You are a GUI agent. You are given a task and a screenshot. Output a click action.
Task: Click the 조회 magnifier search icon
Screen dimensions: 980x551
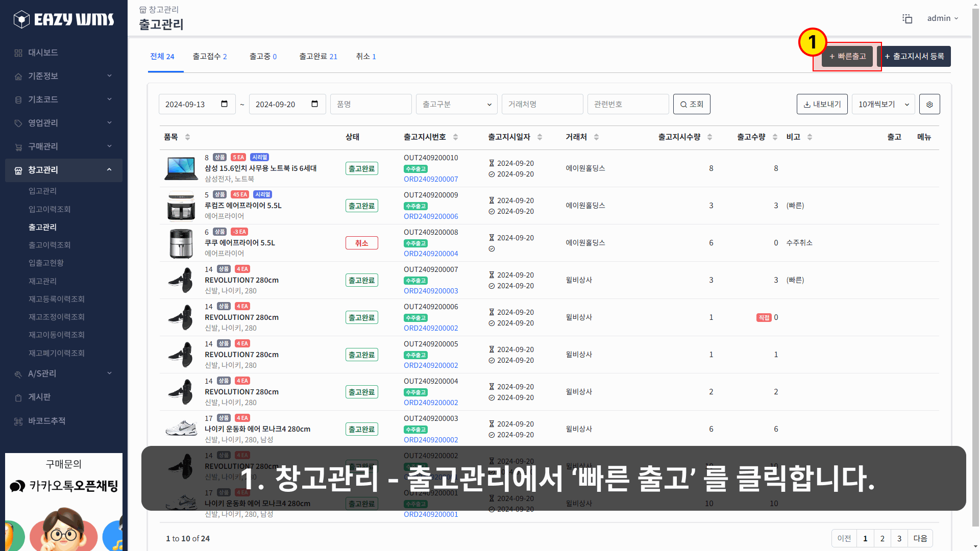[684, 104]
